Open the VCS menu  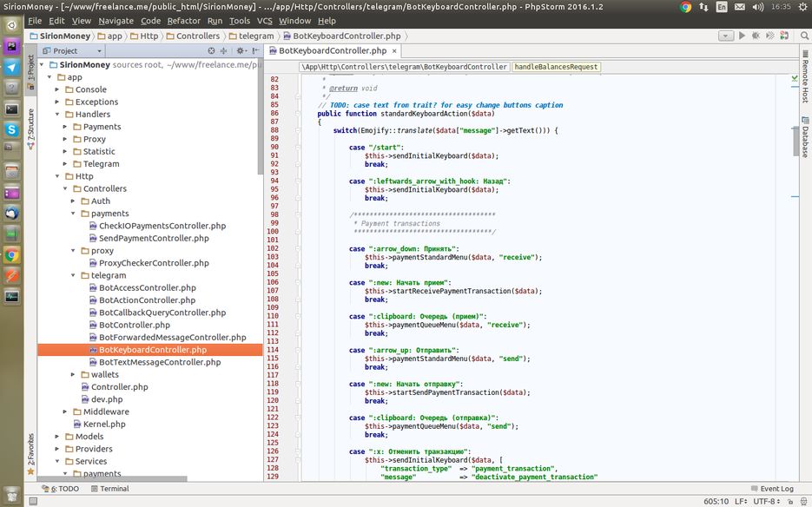pyautogui.click(x=265, y=20)
